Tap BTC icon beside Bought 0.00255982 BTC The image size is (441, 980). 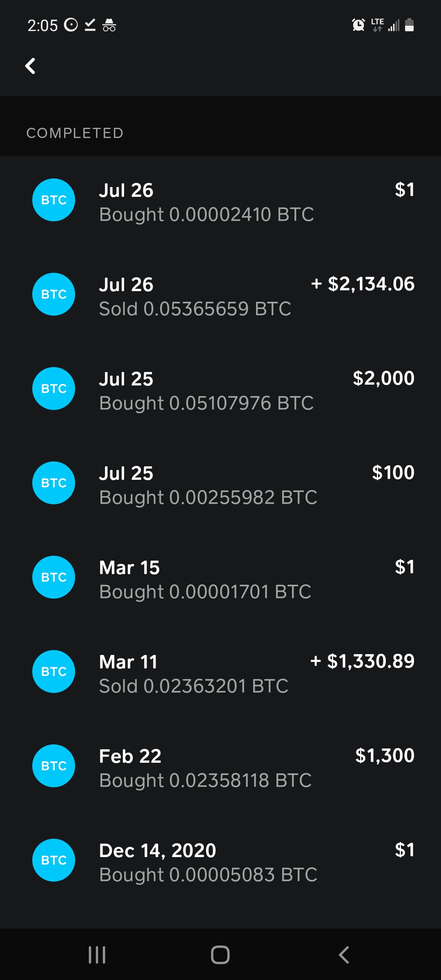(53, 483)
